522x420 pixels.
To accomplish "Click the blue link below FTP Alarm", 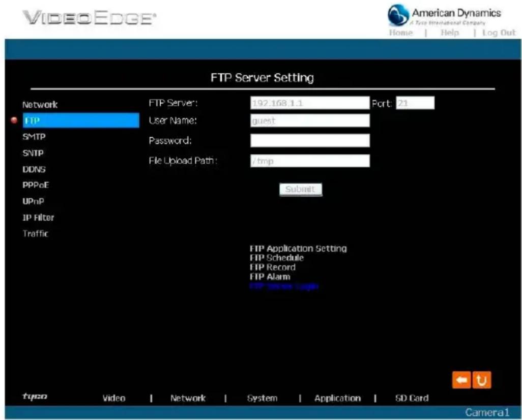I will (x=284, y=286).
